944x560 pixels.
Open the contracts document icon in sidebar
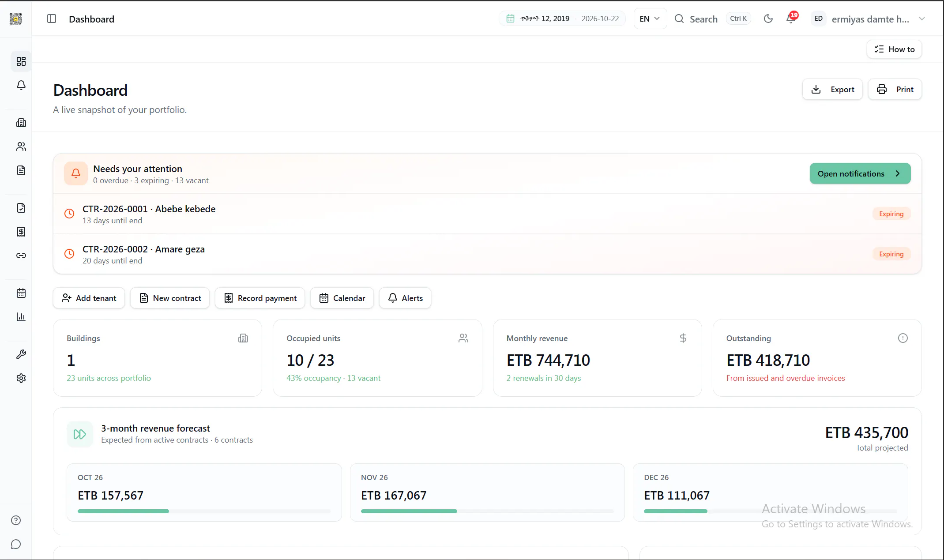tap(21, 170)
